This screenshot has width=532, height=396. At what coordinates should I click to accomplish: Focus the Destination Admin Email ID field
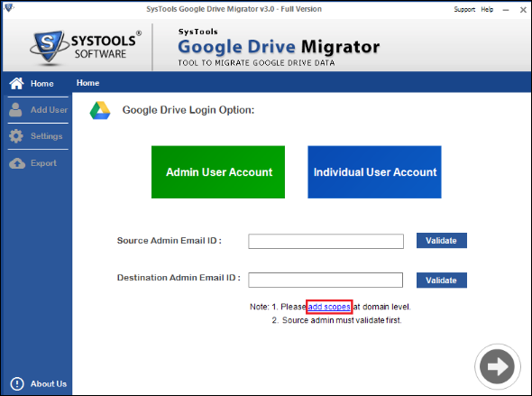tap(326, 281)
